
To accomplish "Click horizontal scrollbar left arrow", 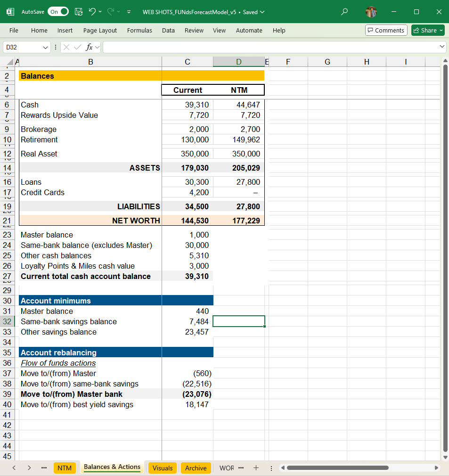I will click(282, 468).
